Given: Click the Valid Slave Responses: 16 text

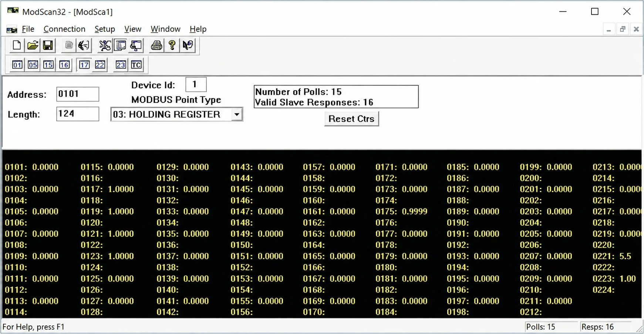Looking at the screenshot, I should click(x=314, y=102).
